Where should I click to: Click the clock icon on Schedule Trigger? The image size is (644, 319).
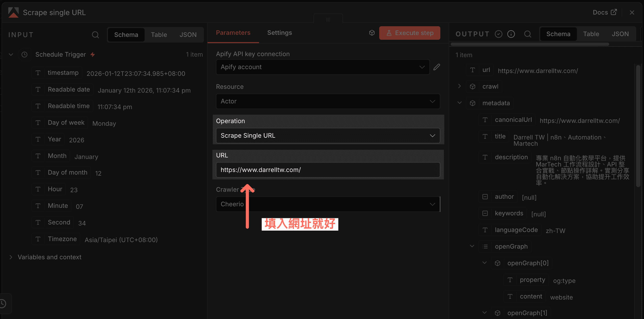click(24, 54)
